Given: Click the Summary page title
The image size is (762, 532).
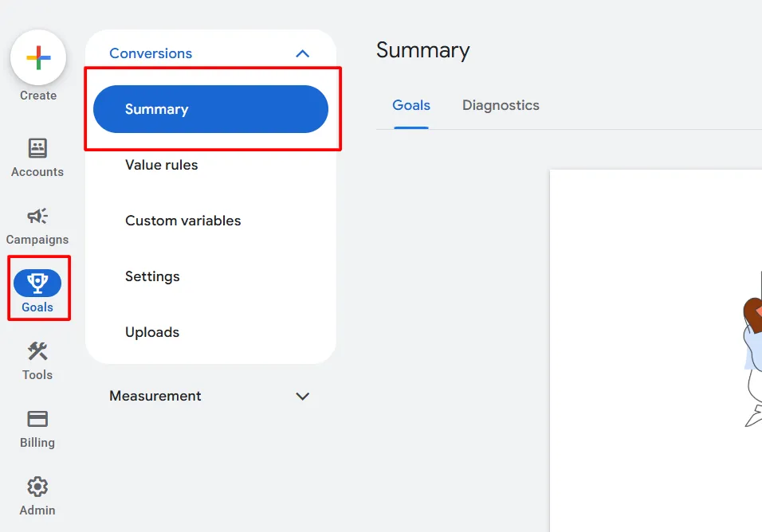Looking at the screenshot, I should point(423,50).
